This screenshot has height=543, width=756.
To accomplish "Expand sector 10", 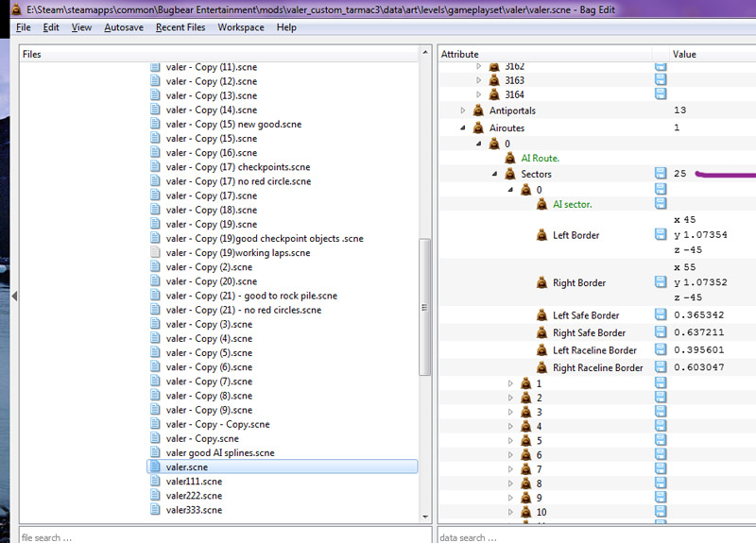I will tap(510, 512).
